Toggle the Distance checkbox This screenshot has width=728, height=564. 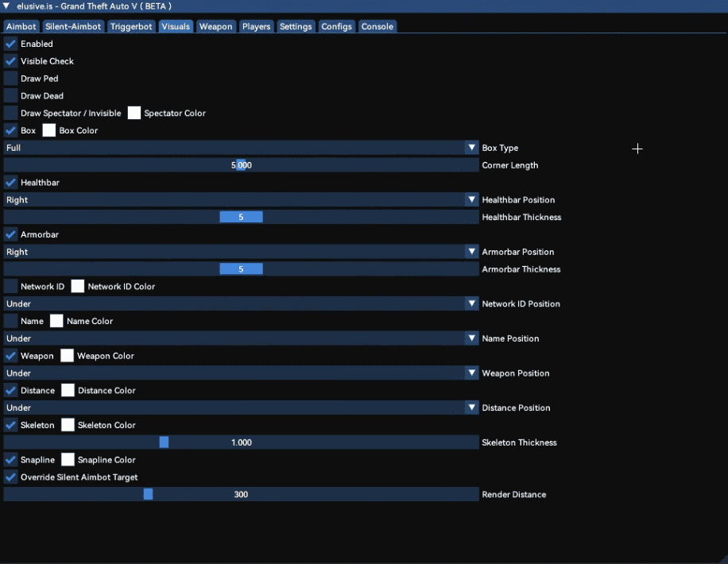(x=10, y=390)
